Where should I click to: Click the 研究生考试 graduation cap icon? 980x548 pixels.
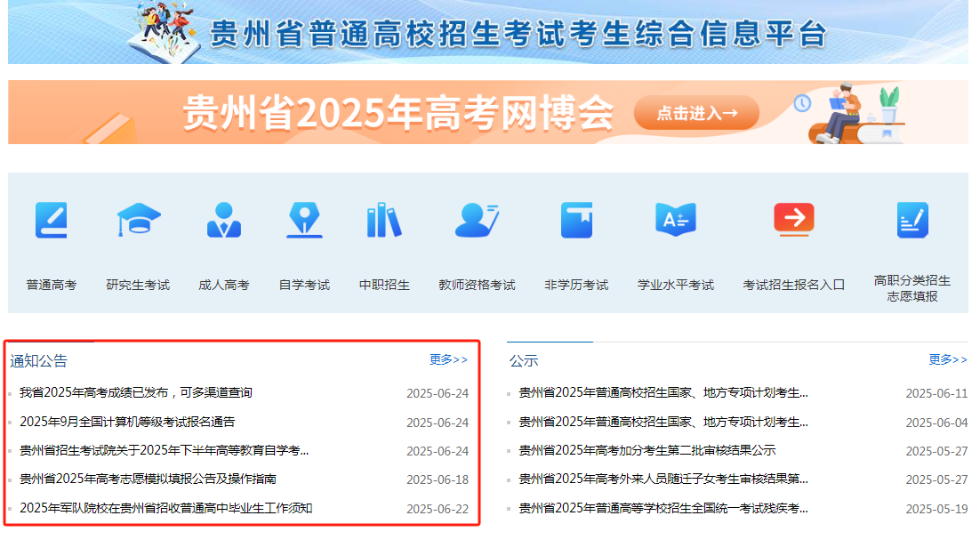pos(138,220)
